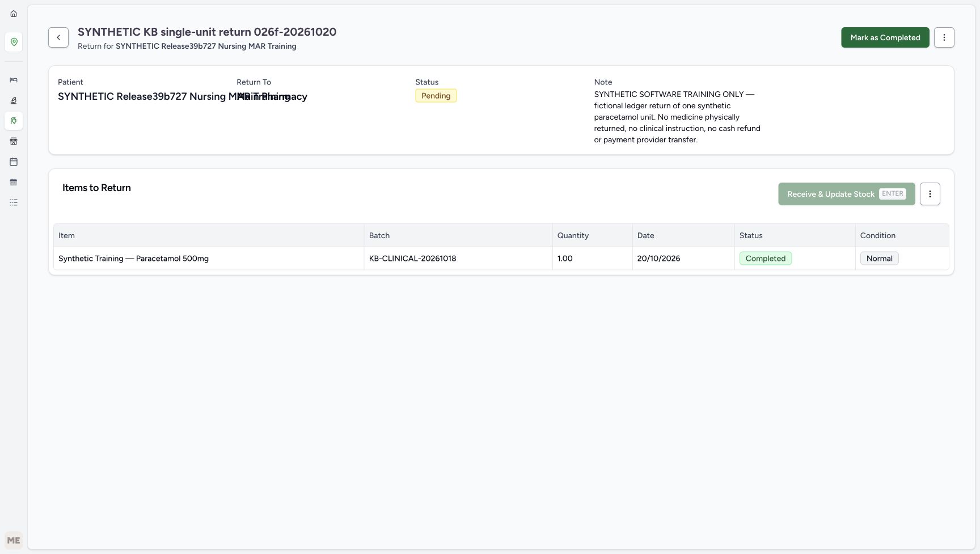Open the filled calendar schedule icon in sidebar
The image size is (980, 554).
point(14,182)
